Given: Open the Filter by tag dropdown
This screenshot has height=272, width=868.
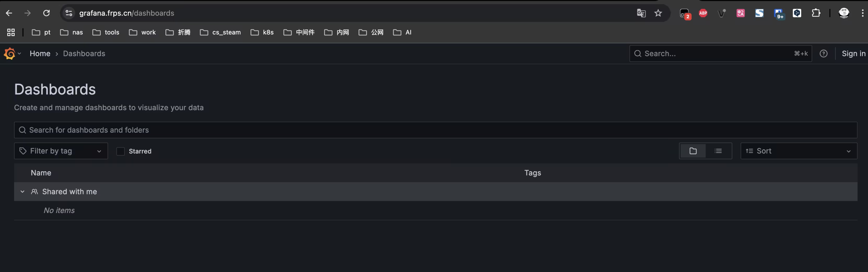Looking at the screenshot, I should [61, 151].
